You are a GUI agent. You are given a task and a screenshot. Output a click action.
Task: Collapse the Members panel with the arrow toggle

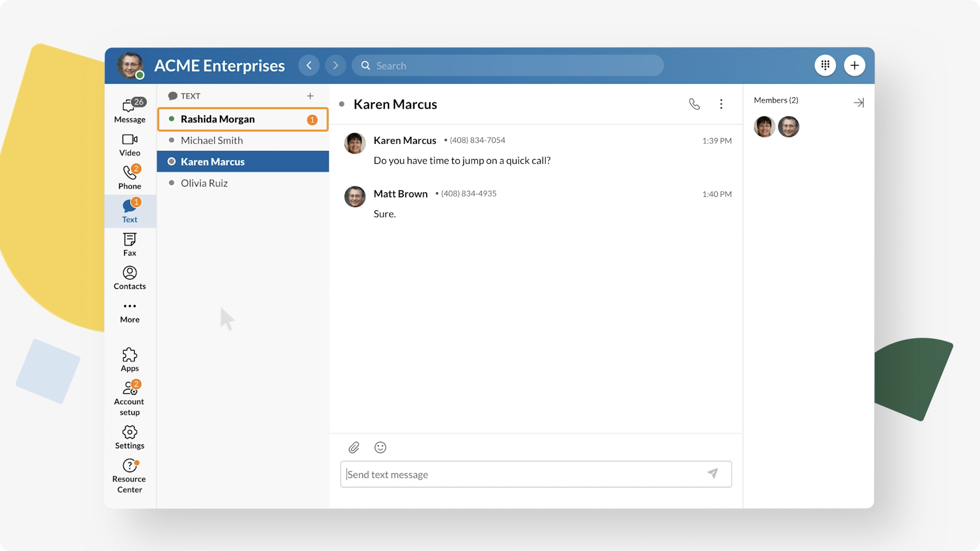pos(859,103)
